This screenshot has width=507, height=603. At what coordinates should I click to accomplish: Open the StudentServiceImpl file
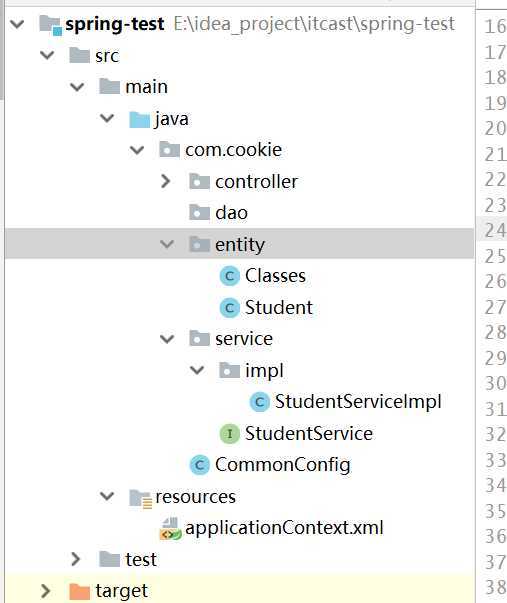pyautogui.click(x=358, y=402)
